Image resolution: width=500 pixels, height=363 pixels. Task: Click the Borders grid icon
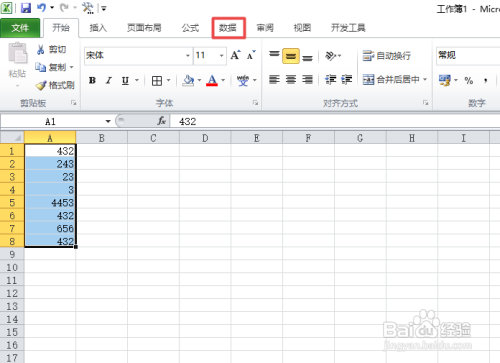157,80
